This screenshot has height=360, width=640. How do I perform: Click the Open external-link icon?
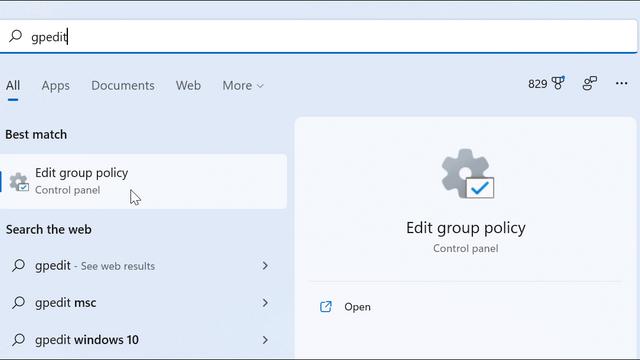pos(326,307)
